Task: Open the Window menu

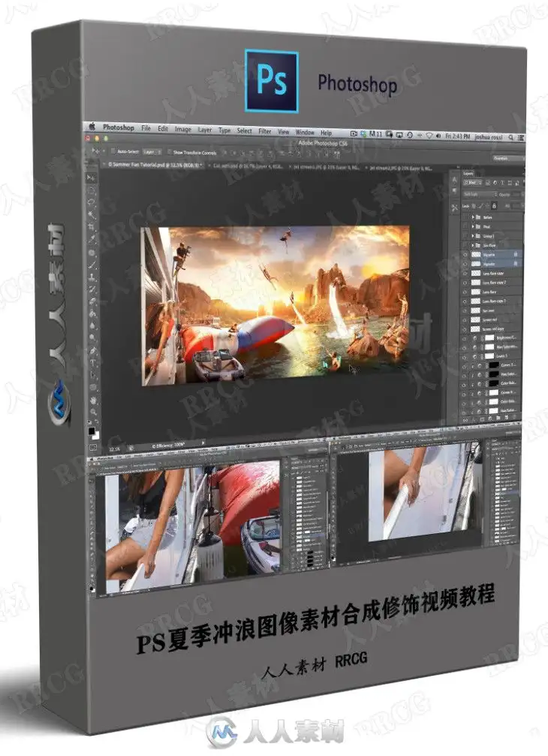Action: tap(304, 132)
